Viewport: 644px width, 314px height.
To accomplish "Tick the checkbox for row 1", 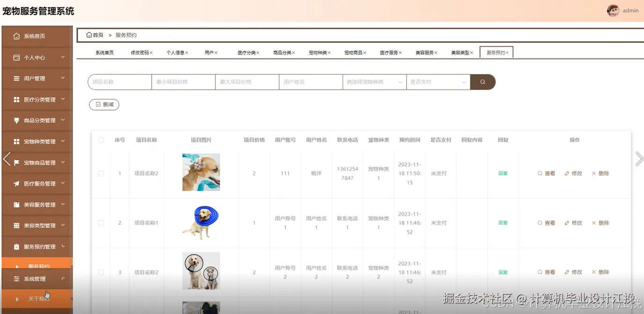I will (x=101, y=173).
